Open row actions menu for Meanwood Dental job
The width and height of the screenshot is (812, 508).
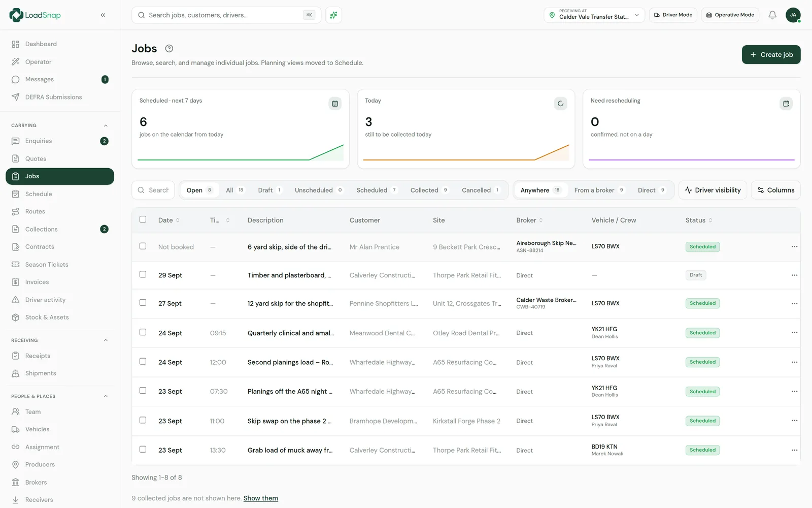tap(794, 333)
